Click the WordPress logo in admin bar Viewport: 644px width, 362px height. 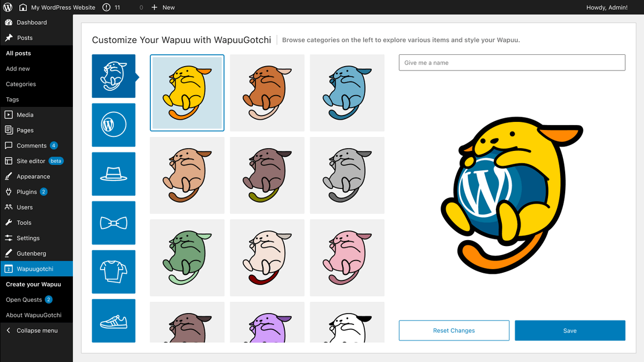[8, 8]
